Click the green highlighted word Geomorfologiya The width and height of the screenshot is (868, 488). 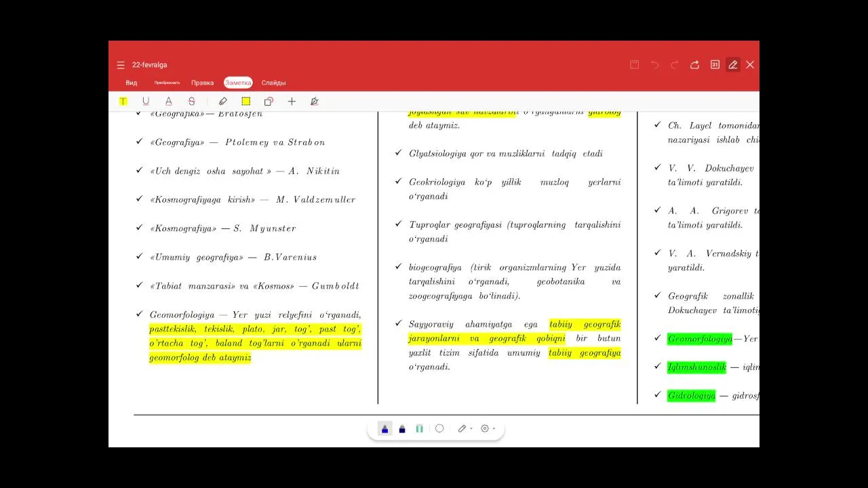pos(700,339)
